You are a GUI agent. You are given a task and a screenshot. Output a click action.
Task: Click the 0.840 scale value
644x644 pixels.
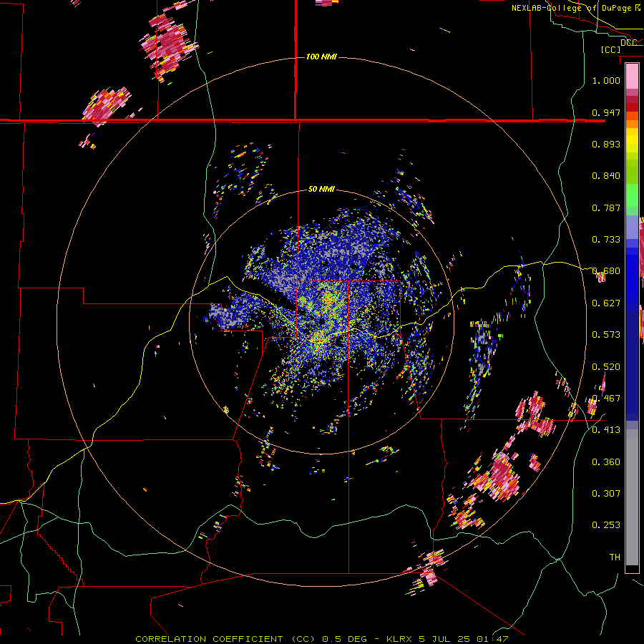(x=606, y=176)
